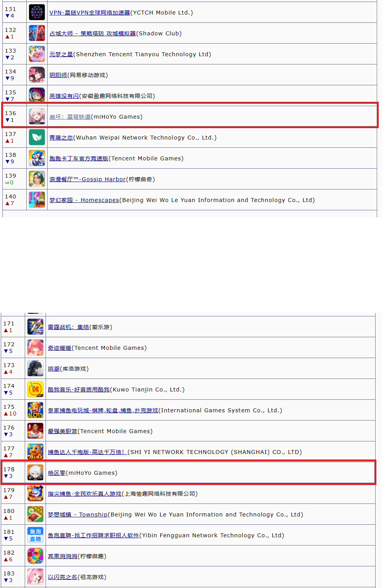Image resolution: width=385 pixels, height=588 pixels.
Task: Click the 皇家捕鱼电玩城 SLOTS icon
Action: tap(35, 410)
